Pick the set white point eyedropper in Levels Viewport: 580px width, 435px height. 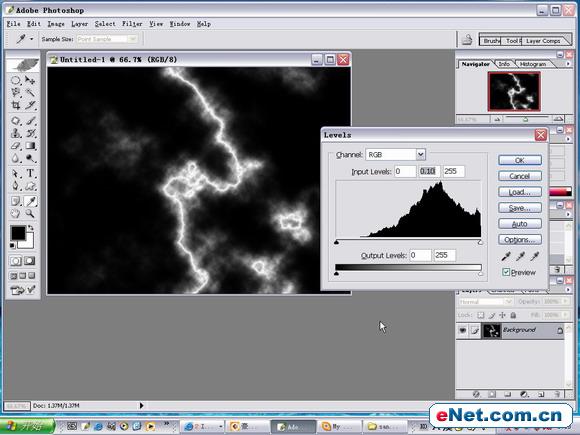pos(534,256)
